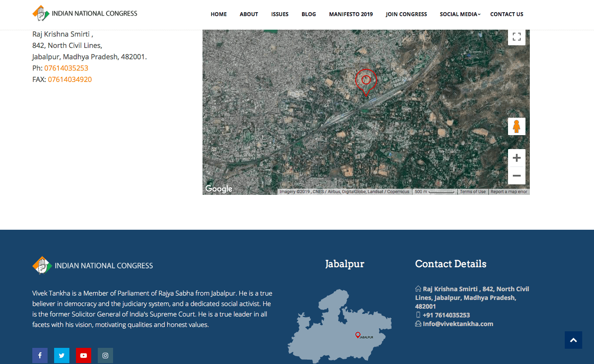Click the 'Jabalpur, Madhya Pradesh, 482001.' line
This screenshot has width=594, height=364.
pos(89,57)
